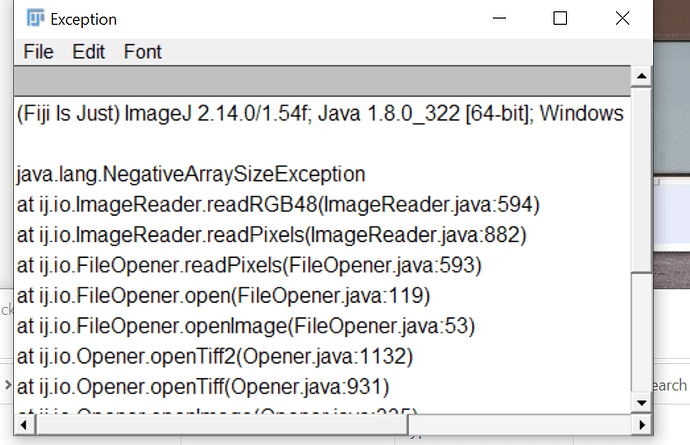Open the Font menu
Viewport: 690px width, 445px height.
tap(143, 52)
